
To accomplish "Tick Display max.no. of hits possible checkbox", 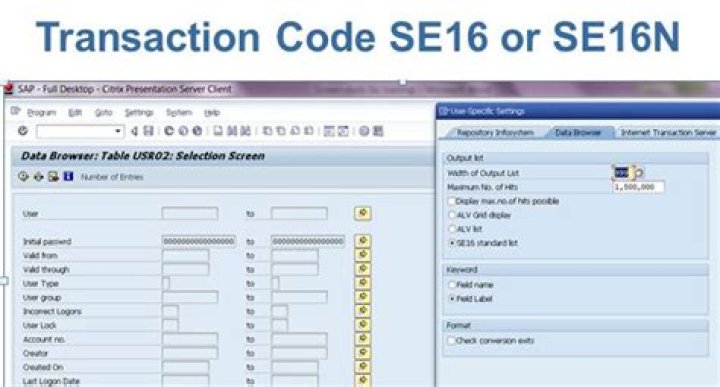I will (x=451, y=201).
